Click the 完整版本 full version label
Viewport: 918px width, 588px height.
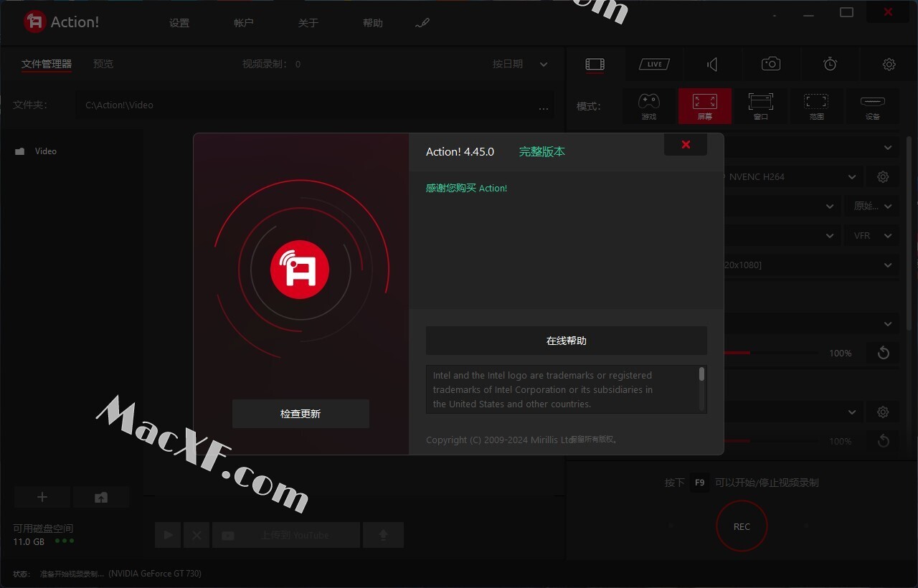(542, 152)
